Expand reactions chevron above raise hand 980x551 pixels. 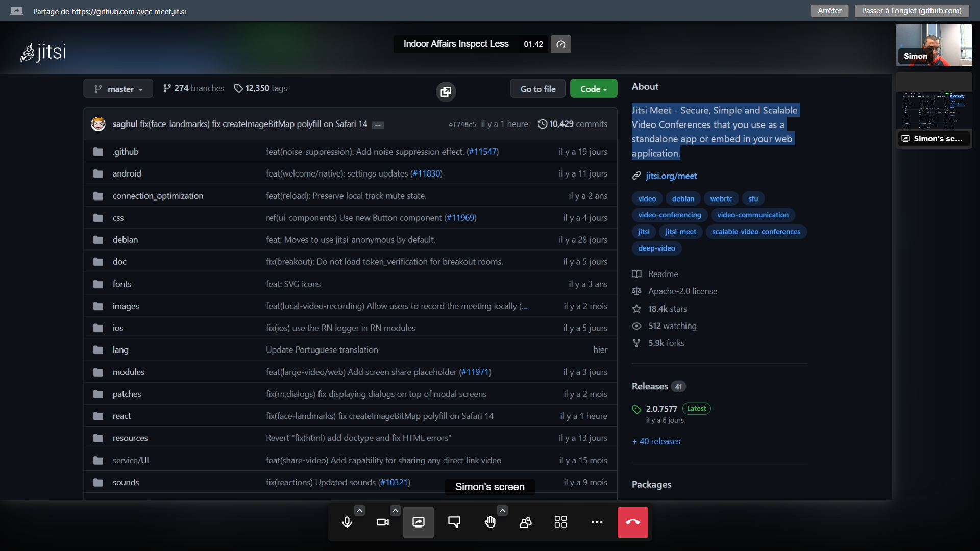[502, 510]
